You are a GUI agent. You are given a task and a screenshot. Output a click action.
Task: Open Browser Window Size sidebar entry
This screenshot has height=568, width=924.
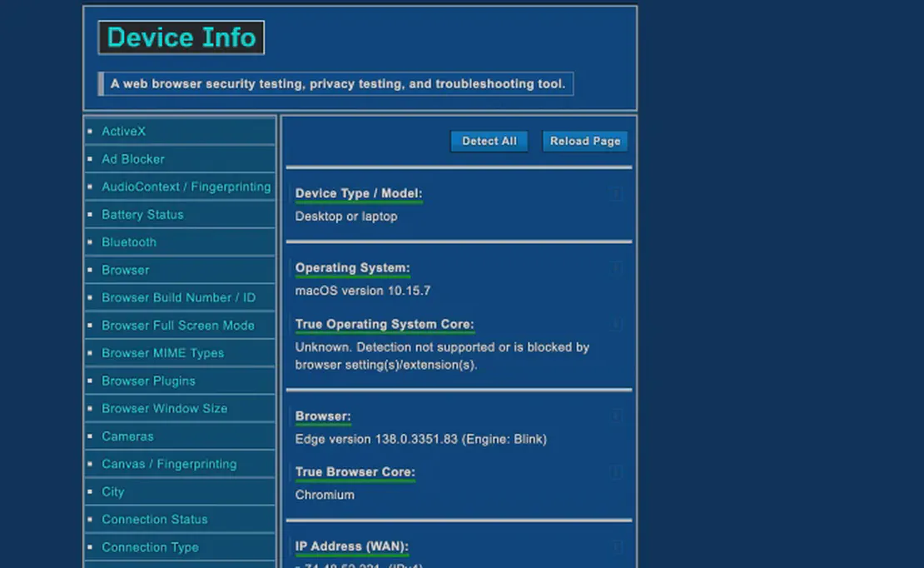[x=165, y=409]
